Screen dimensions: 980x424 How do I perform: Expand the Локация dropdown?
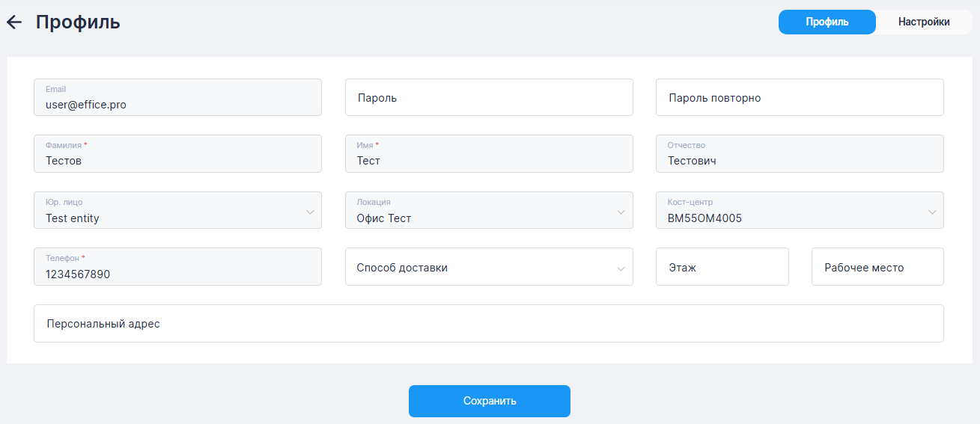488,211
